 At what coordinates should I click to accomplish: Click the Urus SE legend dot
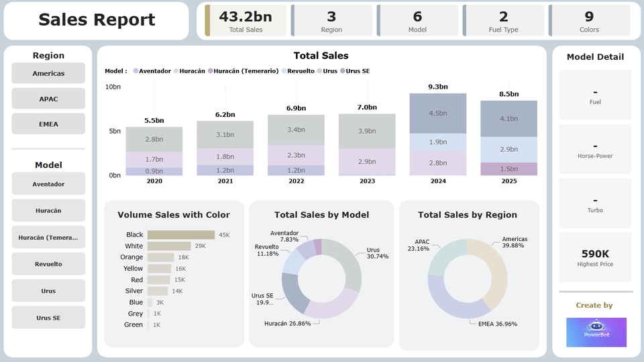tap(343, 71)
